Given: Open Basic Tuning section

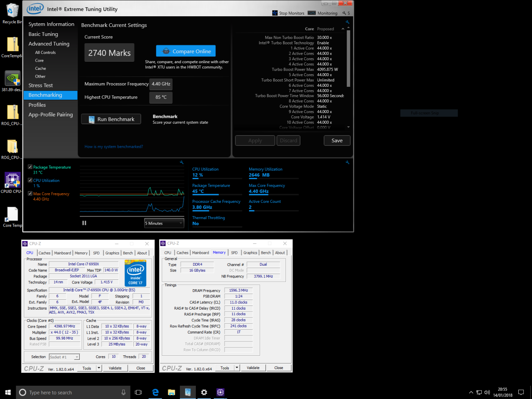Looking at the screenshot, I should 43,34.
